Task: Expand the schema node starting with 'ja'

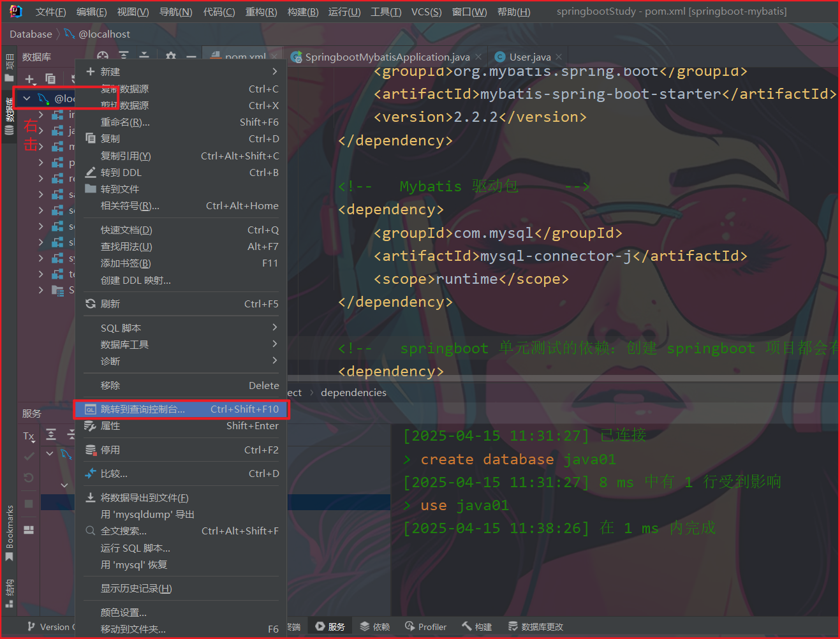Action: [41, 131]
